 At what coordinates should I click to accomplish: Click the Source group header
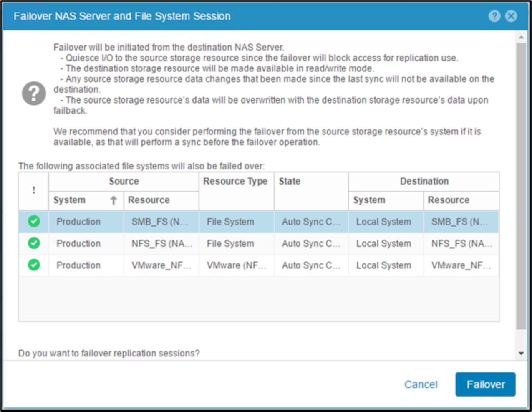pos(124,182)
